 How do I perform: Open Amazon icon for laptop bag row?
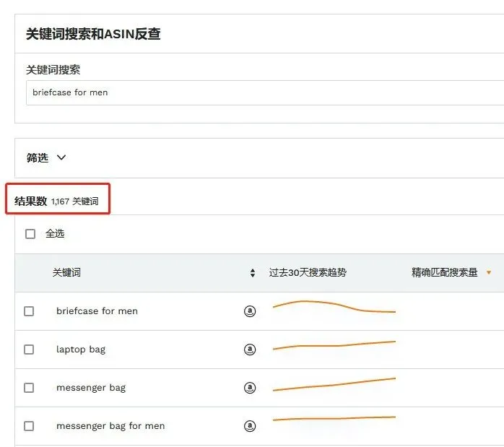click(250, 350)
